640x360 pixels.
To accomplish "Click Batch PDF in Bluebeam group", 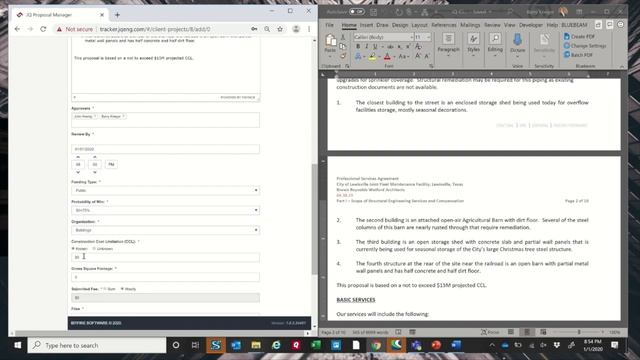I will pyautogui.click(x=578, y=55).
